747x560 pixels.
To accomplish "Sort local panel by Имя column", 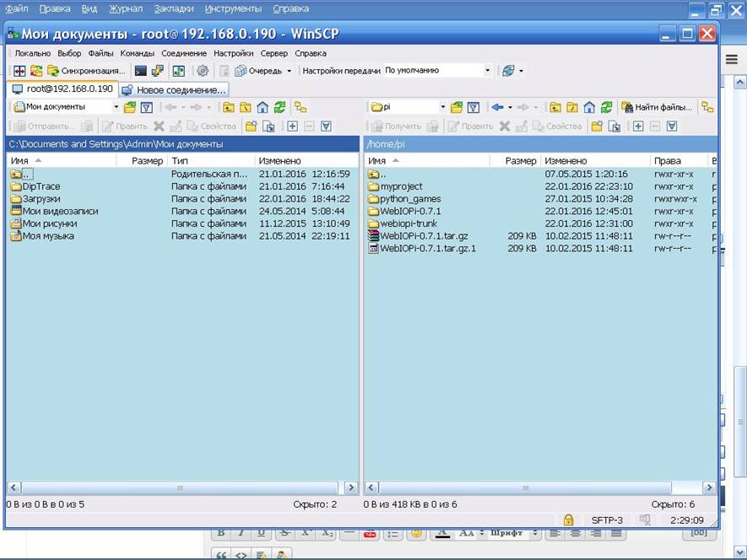I will pyautogui.click(x=62, y=161).
